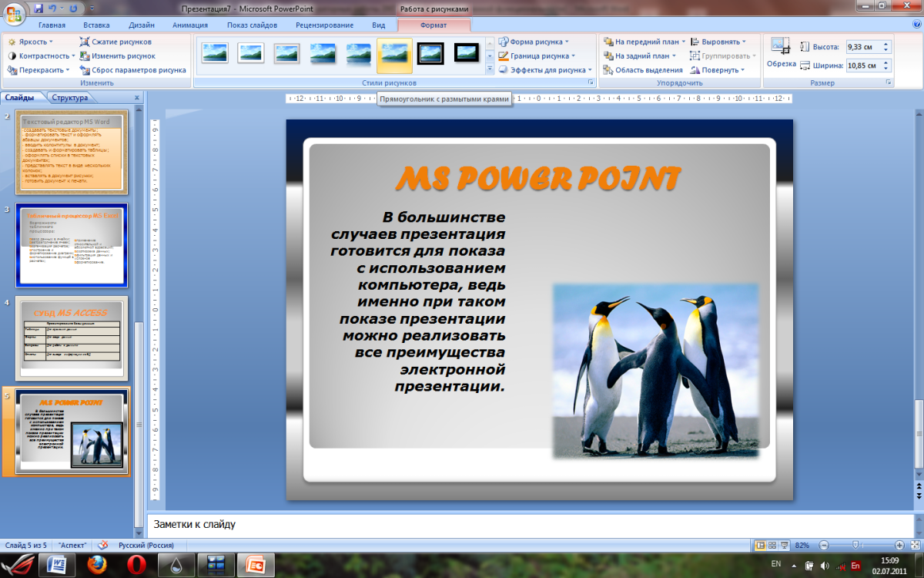The width and height of the screenshot is (924, 578).
Task: Click Сброс параметров рисунка reset button
Action: point(132,70)
